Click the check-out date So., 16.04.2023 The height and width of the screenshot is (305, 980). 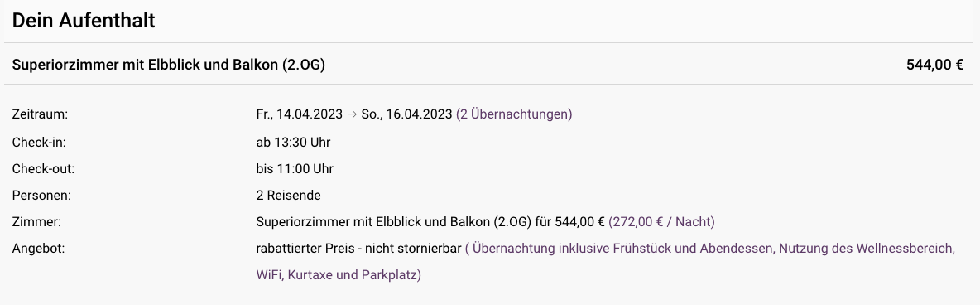406,114
